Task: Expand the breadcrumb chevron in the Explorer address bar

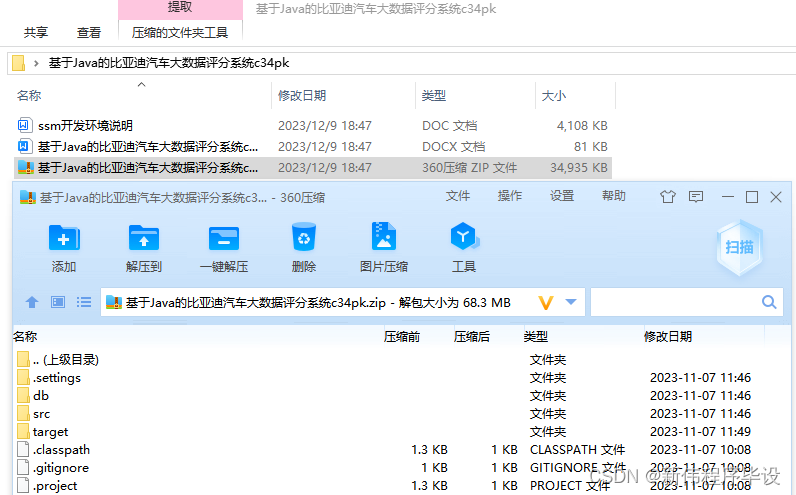Action: (x=36, y=63)
